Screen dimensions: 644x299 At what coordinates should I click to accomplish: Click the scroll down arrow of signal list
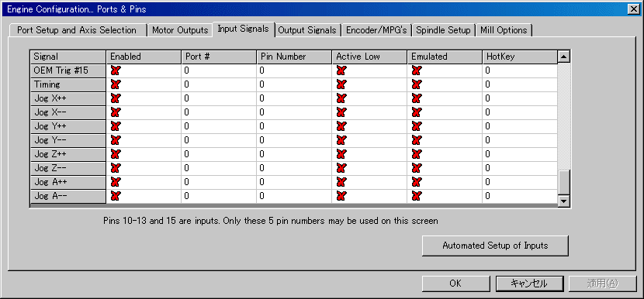[x=563, y=201]
